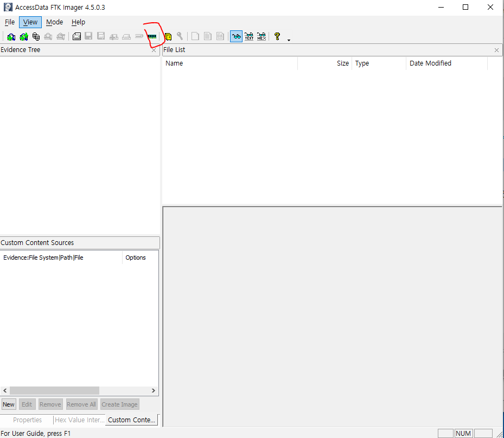The image size is (504, 438).
Task: Sort by the Date Modified column
Action: 447,63
